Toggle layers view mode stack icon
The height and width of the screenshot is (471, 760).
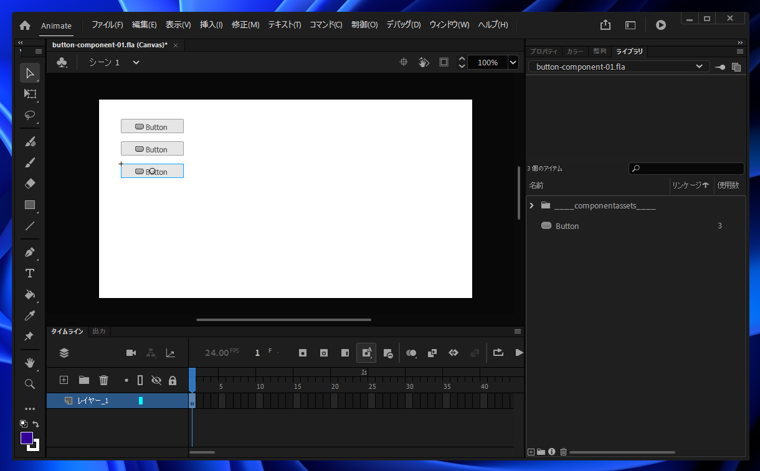coord(64,353)
